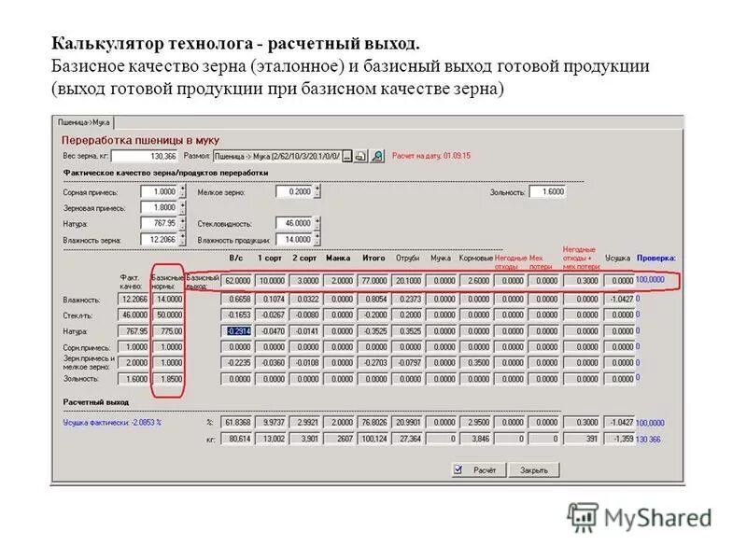
Task: Decrease Влажность зерна using the spinner
Action: click(x=183, y=241)
